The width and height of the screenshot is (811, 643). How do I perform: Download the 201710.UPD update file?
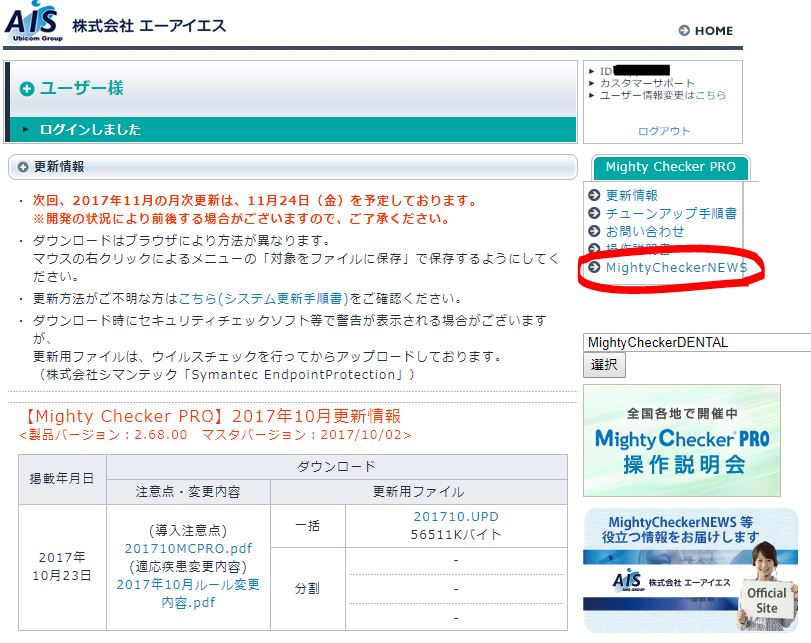pos(456,517)
